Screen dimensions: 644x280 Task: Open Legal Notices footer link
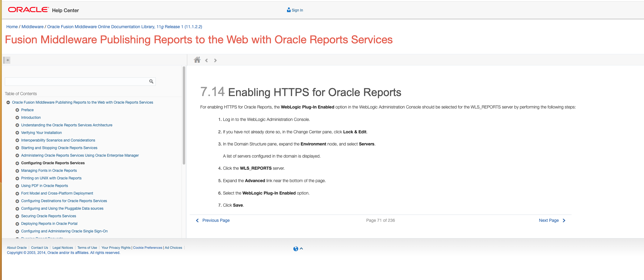click(x=63, y=248)
